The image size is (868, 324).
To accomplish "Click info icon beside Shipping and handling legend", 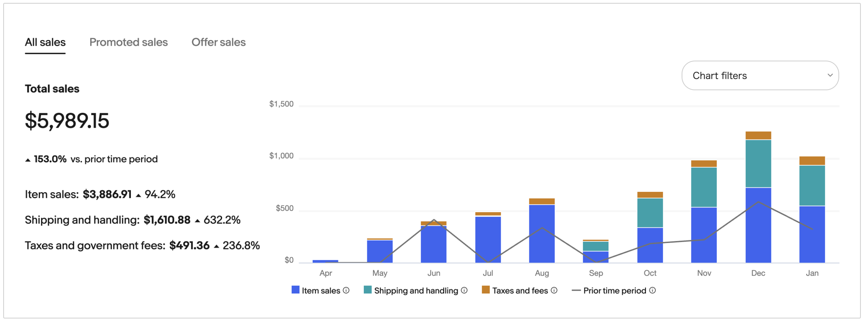I will 464,290.
